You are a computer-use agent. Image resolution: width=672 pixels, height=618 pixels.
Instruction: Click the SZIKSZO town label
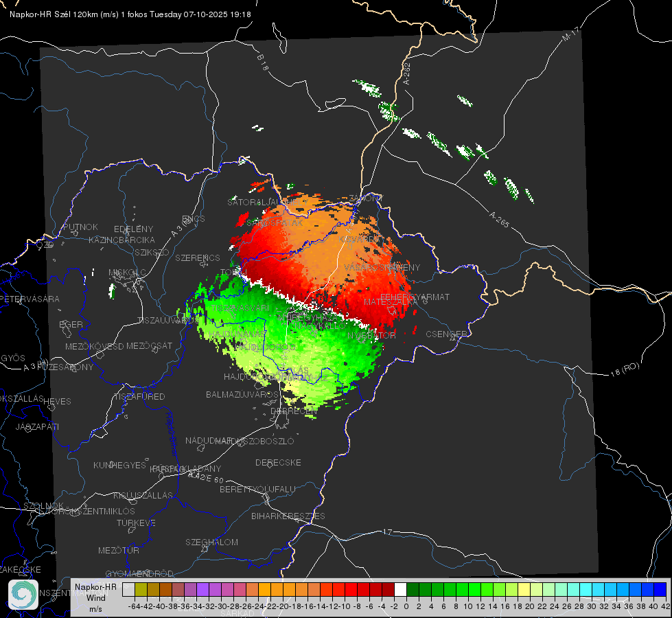pos(152,252)
